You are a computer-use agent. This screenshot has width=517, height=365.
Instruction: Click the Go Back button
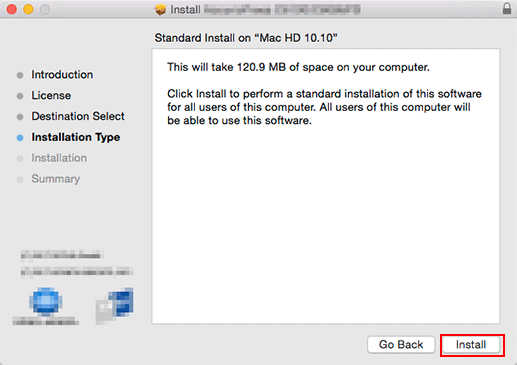401,345
